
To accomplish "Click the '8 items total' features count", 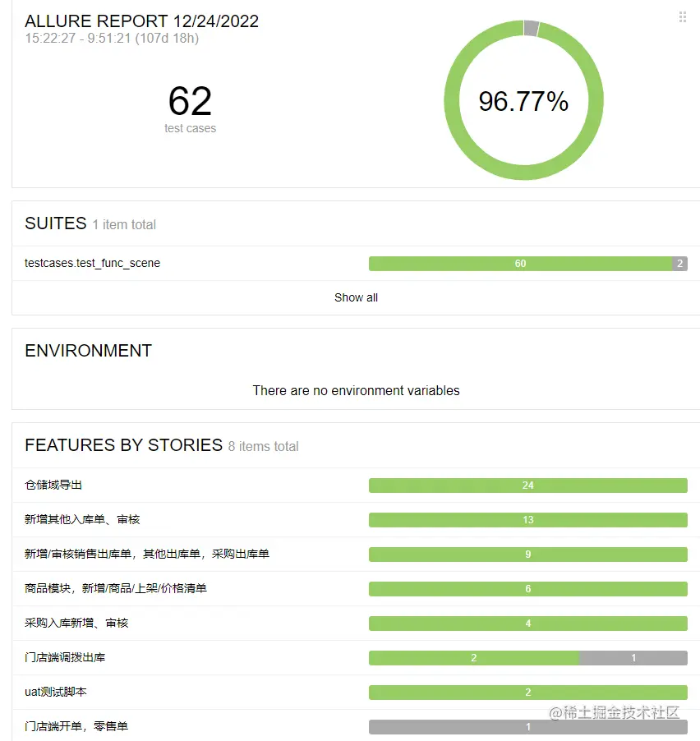I will 263,447.
